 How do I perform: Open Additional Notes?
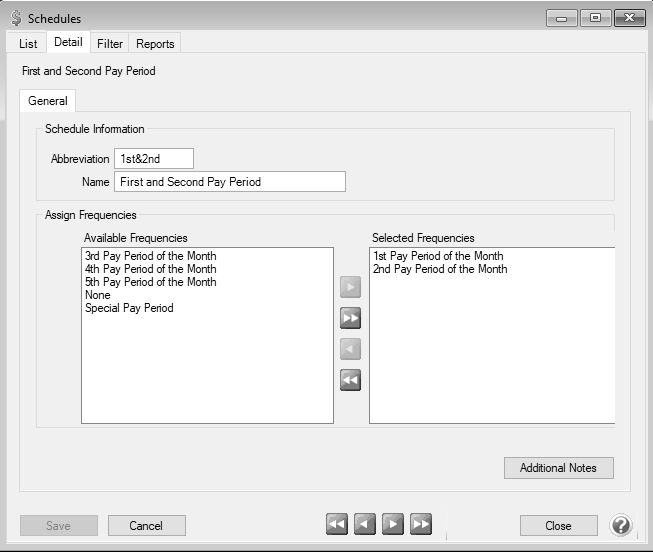pos(558,468)
